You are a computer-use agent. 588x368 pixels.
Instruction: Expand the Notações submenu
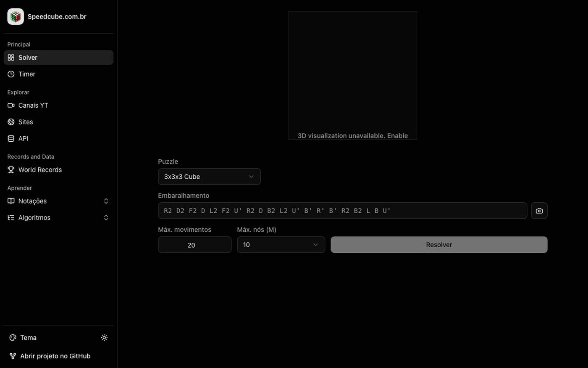tap(58, 201)
